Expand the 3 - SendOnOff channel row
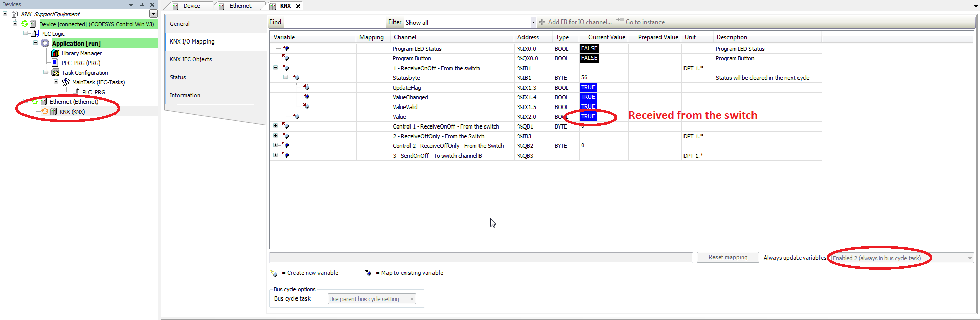Image resolution: width=980 pixels, height=320 pixels. [275, 155]
